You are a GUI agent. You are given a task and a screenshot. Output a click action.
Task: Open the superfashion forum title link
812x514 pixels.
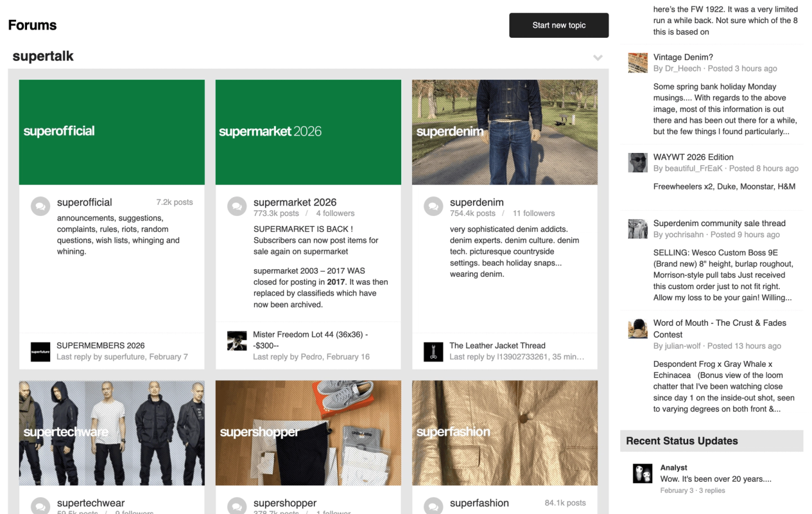479,503
